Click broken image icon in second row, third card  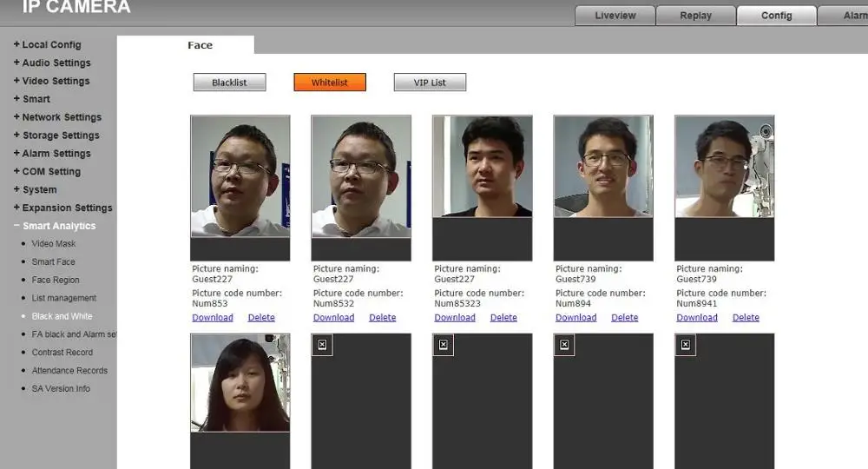click(x=443, y=345)
